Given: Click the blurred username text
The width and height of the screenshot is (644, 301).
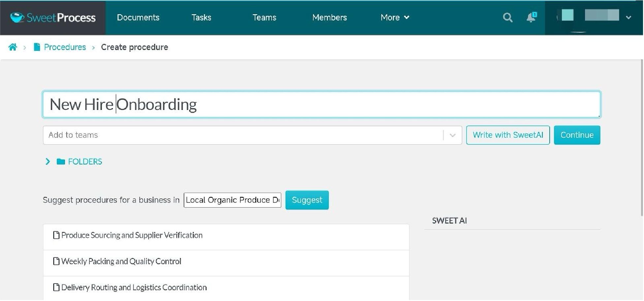Looking at the screenshot, I should point(602,15).
